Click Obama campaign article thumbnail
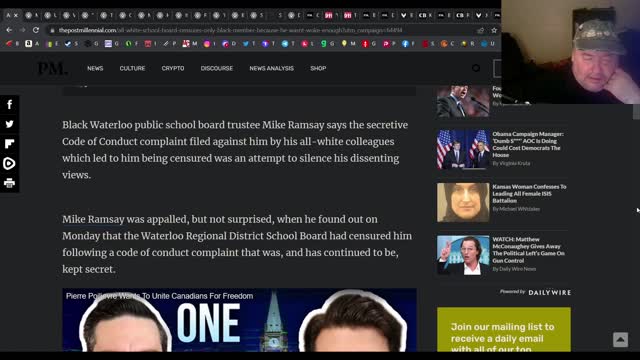The height and width of the screenshot is (360, 640). 463,149
